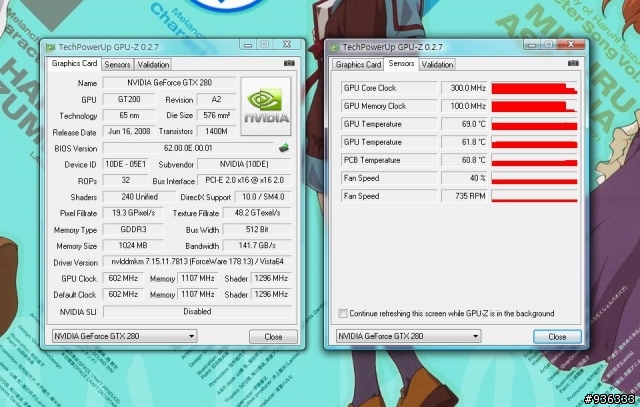640x407 pixels.
Task: Click the 100.0 MHz memory clock reading
Action: (x=464, y=106)
